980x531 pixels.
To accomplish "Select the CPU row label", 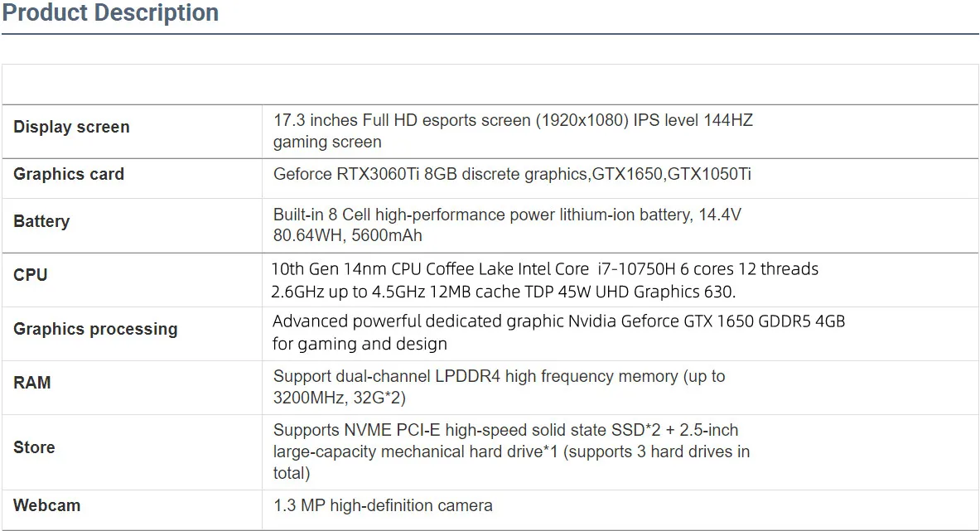I will pyautogui.click(x=31, y=274).
